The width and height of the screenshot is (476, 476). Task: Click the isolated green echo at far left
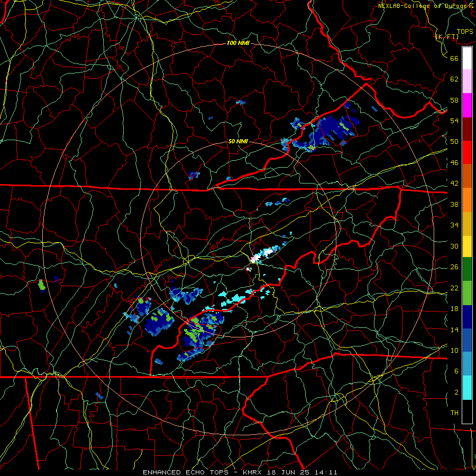(42, 285)
